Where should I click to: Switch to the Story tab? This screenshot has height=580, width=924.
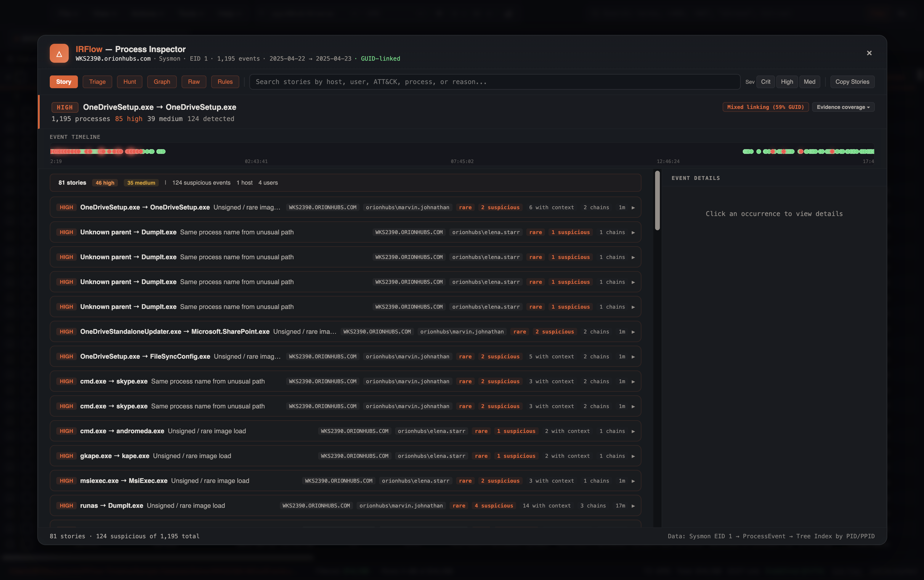pyautogui.click(x=64, y=82)
